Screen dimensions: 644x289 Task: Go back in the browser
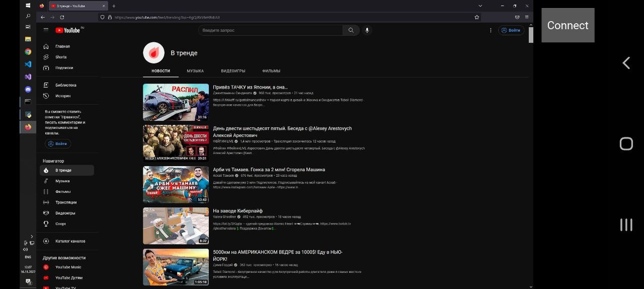[43, 17]
